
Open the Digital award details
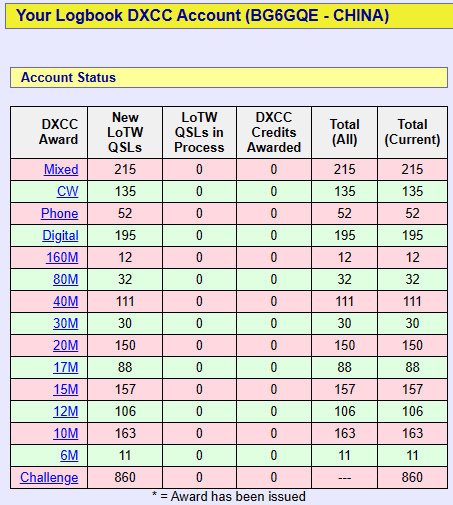(60, 235)
